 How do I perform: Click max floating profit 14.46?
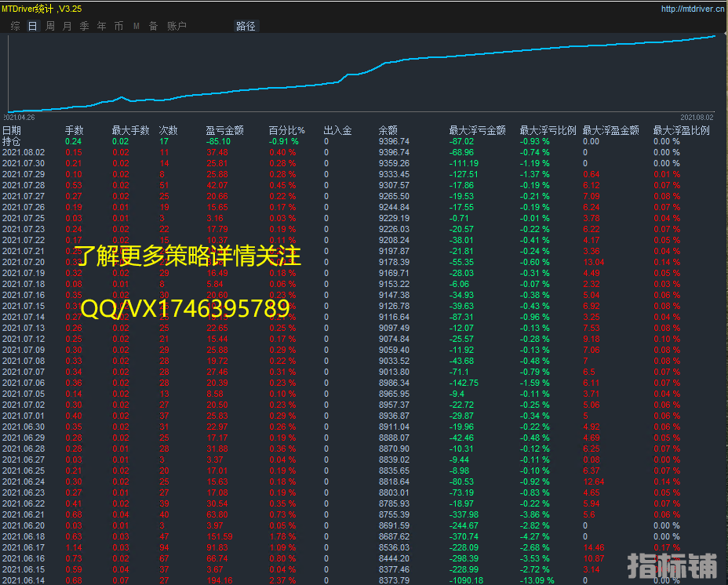(x=594, y=547)
